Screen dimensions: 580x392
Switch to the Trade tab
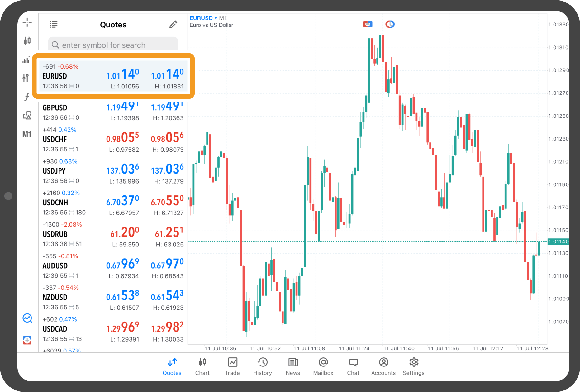point(232,366)
